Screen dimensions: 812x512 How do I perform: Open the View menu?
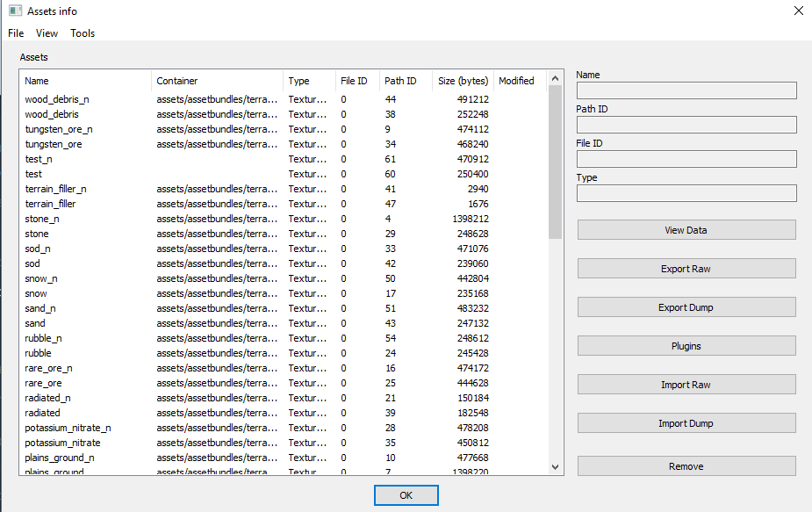click(47, 33)
